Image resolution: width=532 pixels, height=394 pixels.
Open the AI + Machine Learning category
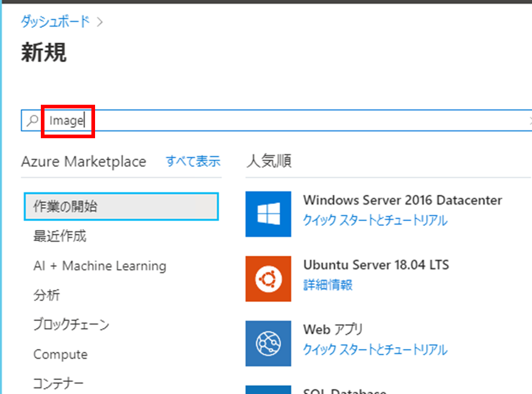100,266
